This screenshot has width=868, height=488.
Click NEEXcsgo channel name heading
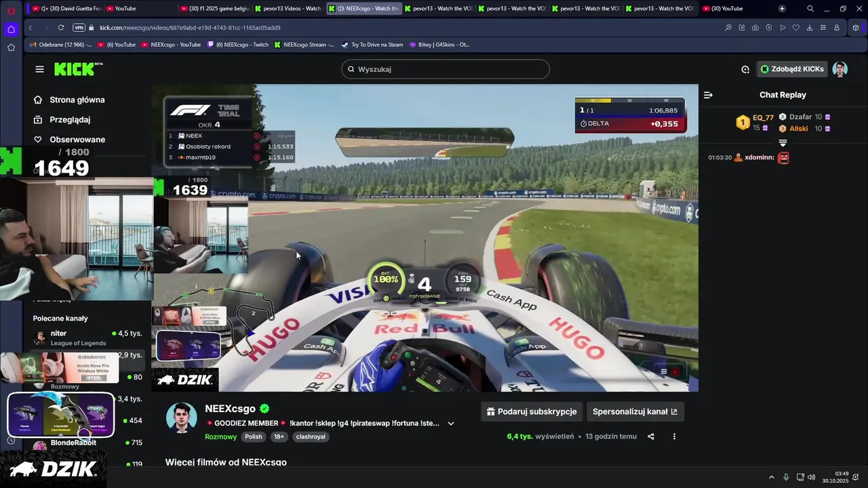tap(230, 409)
